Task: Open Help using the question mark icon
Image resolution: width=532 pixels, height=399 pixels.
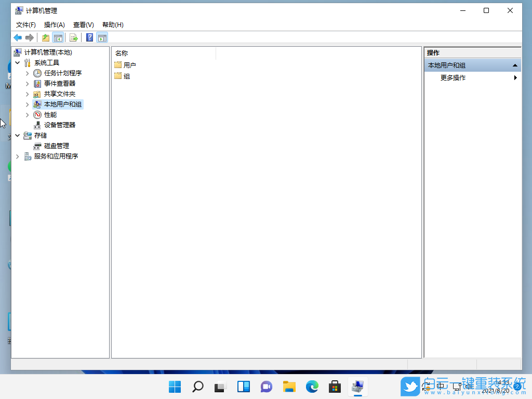Action: pos(88,37)
